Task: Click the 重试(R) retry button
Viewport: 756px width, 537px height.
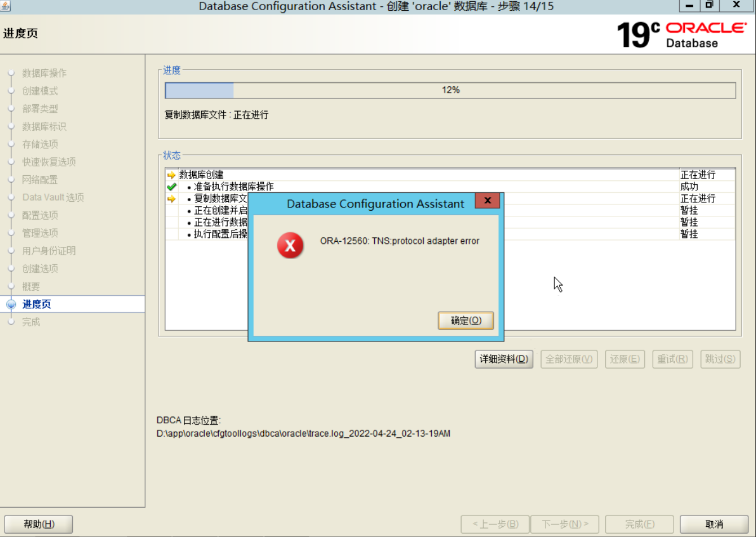Action: click(x=672, y=359)
